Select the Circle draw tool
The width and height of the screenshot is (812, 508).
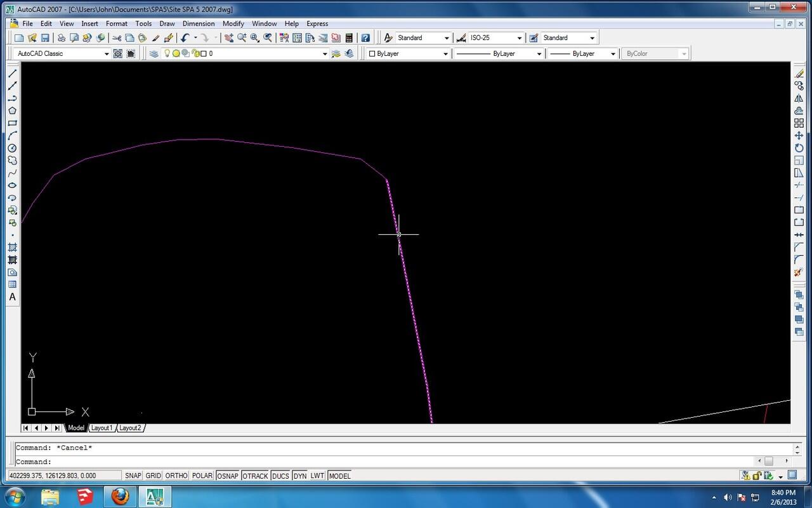(12, 148)
